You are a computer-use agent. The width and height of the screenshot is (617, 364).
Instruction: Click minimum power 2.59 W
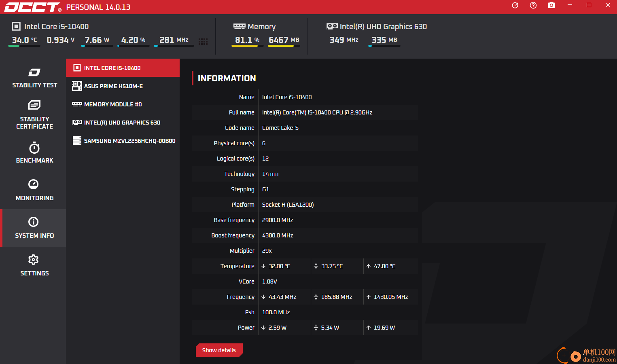[278, 328]
